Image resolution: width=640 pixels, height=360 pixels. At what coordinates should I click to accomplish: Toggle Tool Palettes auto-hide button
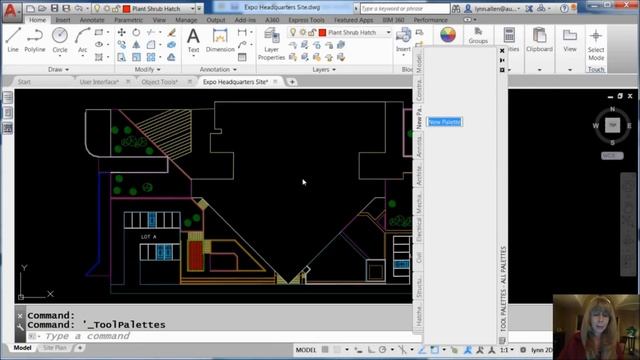pyautogui.click(x=502, y=60)
